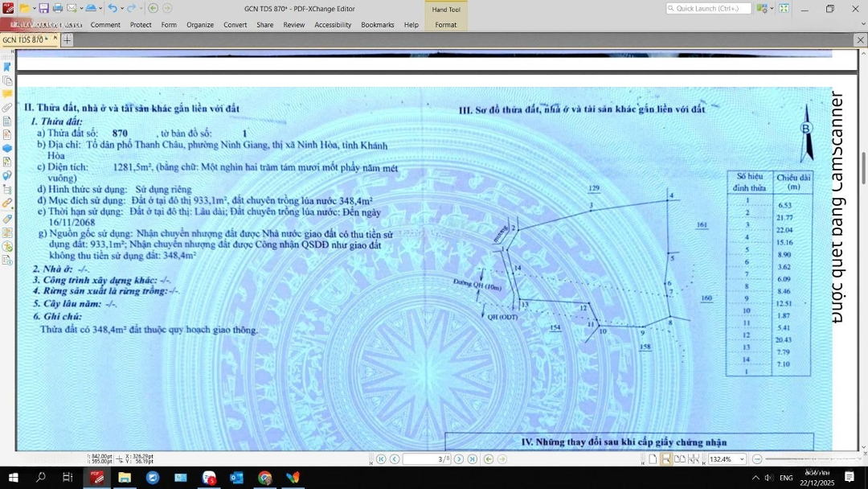The image size is (868, 489).
Task: Open the Attachments paperclip pane in sidebar
Action: [7, 108]
